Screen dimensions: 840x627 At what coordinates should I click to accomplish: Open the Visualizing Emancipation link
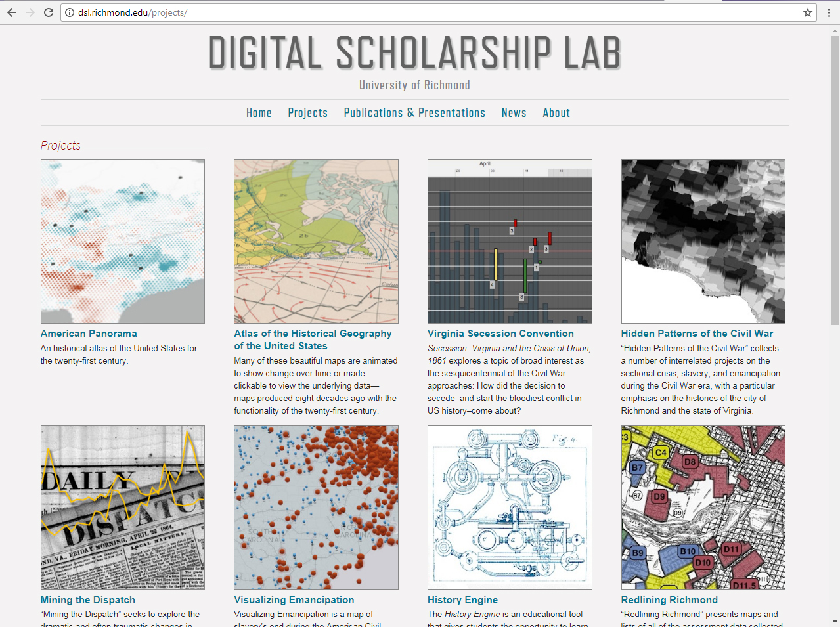pyautogui.click(x=294, y=600)
